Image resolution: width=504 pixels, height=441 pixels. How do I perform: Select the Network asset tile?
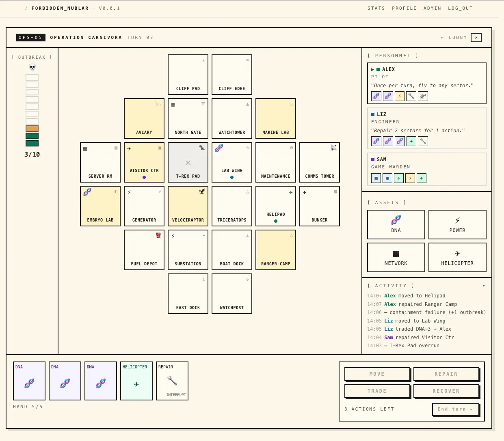(x=396, y=257)
